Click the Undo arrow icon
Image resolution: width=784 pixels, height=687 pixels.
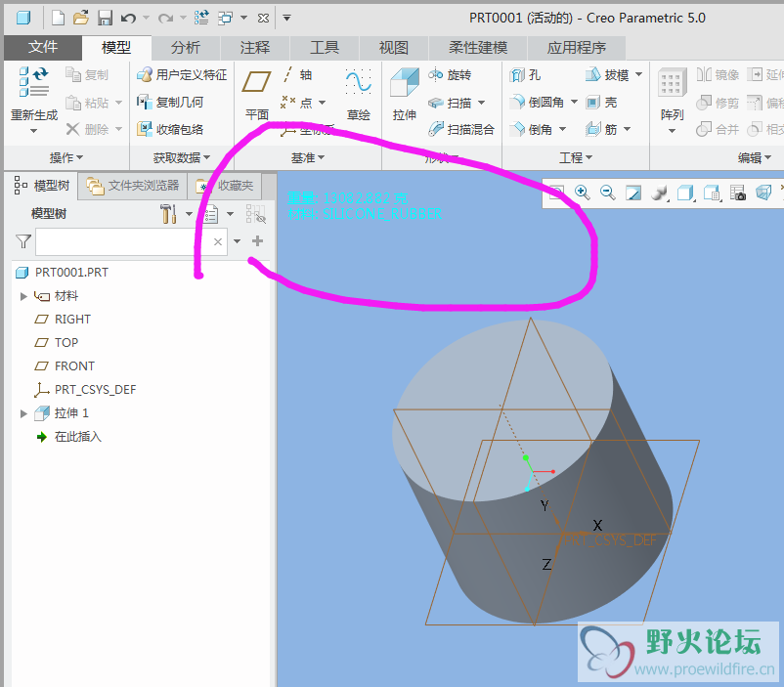[128, 19]
